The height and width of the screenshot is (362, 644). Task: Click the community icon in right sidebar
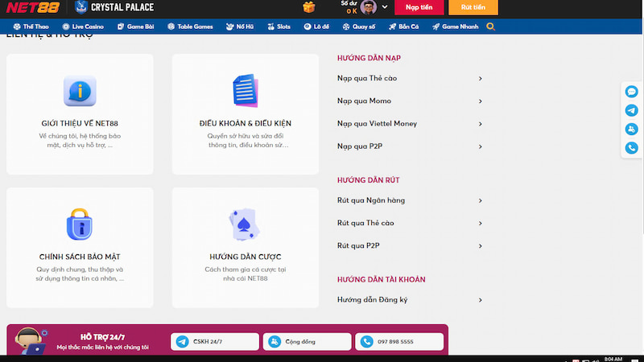point(632,130)
